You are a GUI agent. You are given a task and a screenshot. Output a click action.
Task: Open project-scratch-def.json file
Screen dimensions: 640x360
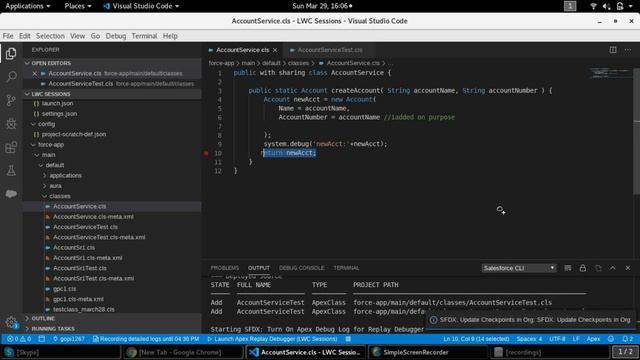(x=73, y=134)
